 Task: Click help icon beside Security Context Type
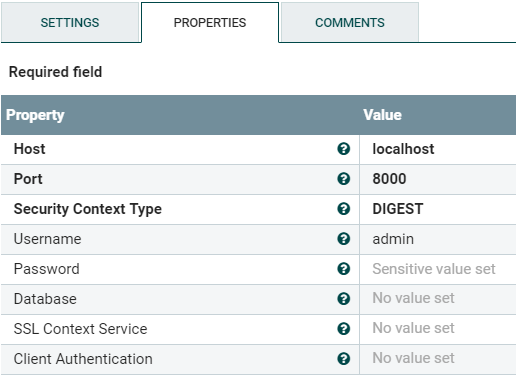(343, 209)
